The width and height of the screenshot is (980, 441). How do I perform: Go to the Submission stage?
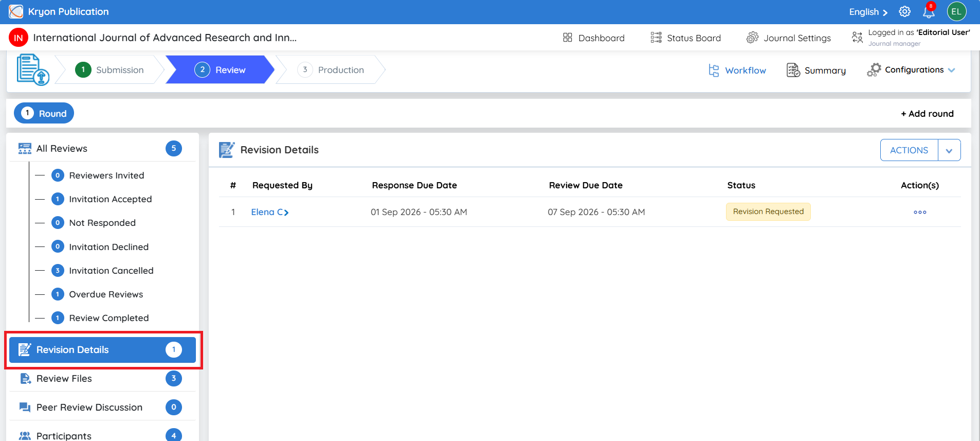[x=110, y=69]
